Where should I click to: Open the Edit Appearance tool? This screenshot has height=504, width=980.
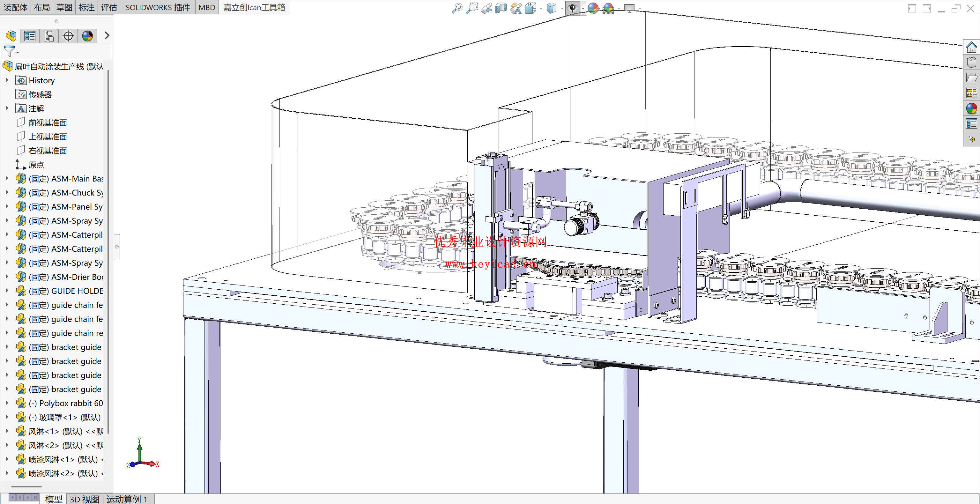point(593,8)
